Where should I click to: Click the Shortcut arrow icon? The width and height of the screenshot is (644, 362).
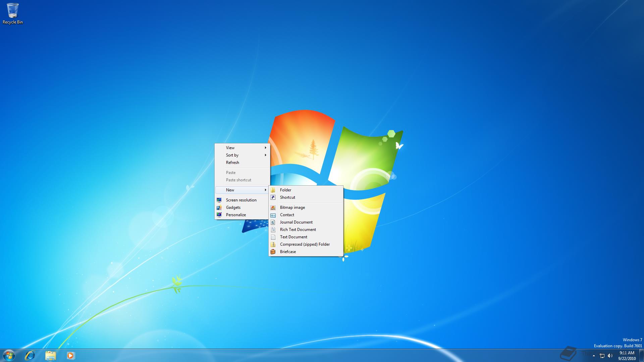pyautogui.click(x=273, y=197)
